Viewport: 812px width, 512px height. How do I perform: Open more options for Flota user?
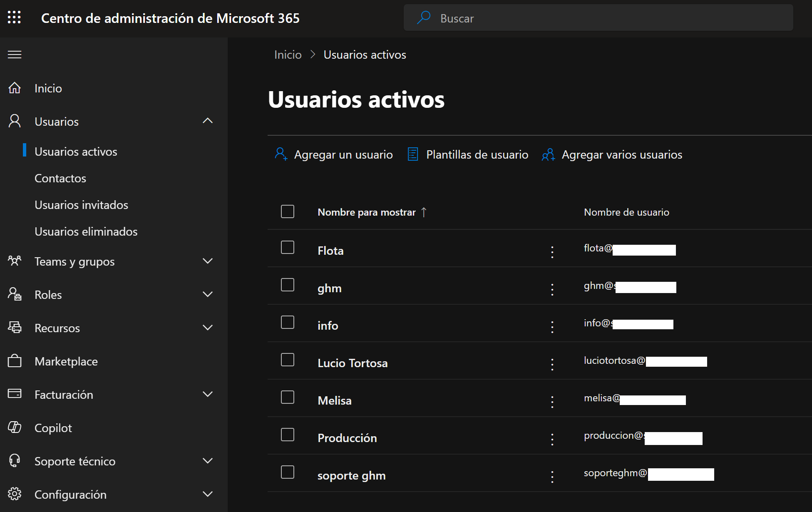(552, 252)
